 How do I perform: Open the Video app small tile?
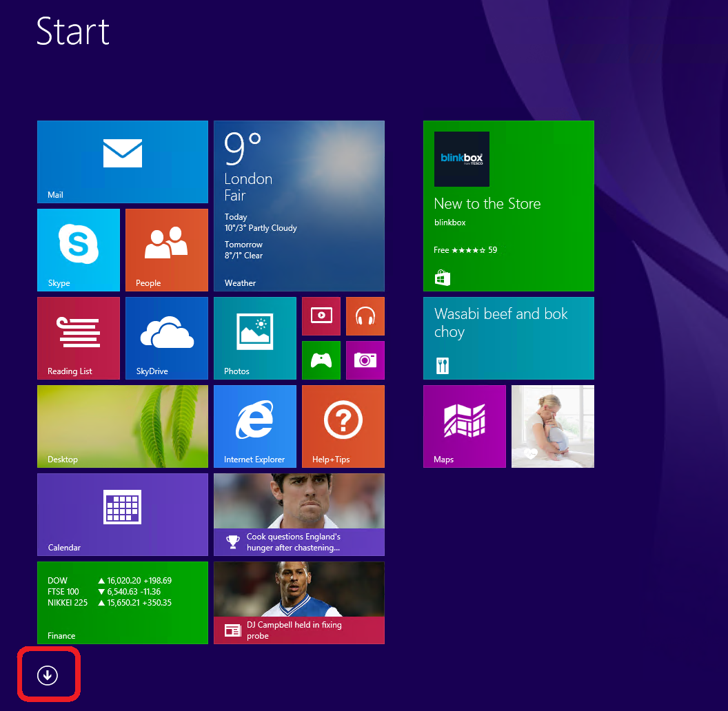321,316
